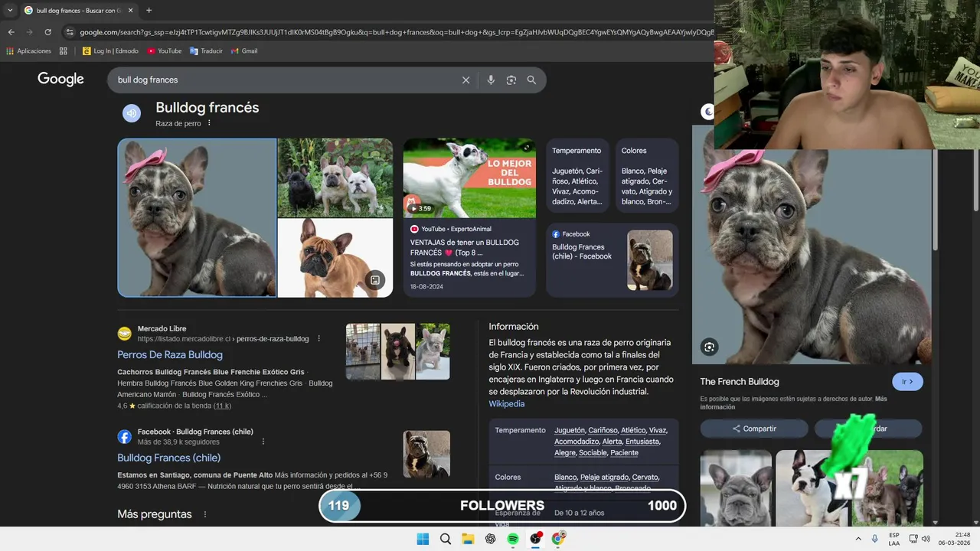Start a voice search with the microphone

click(x=491, y=80)
